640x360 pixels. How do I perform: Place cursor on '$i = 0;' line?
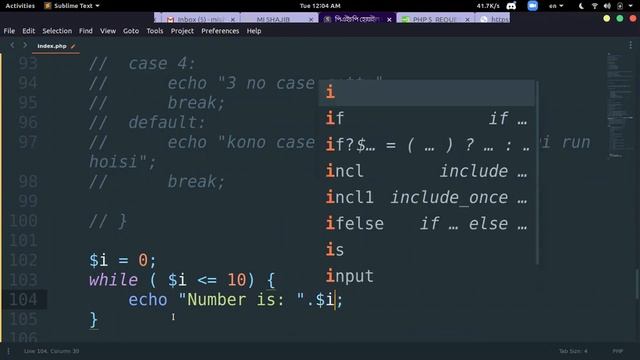pyautogui.click(x=122, y=260)
